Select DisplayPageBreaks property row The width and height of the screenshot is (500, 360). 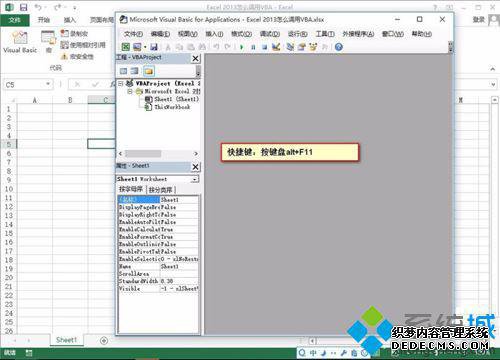[x=158, y=207]
